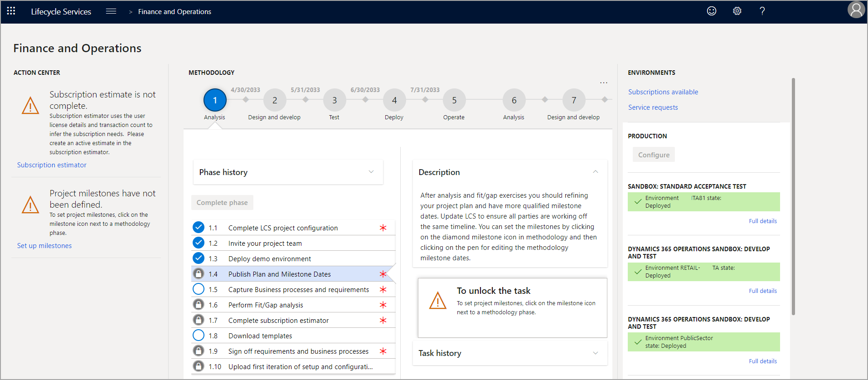Click the smiley feedback icon
This screenshot has height=380, width=868.
712,11
